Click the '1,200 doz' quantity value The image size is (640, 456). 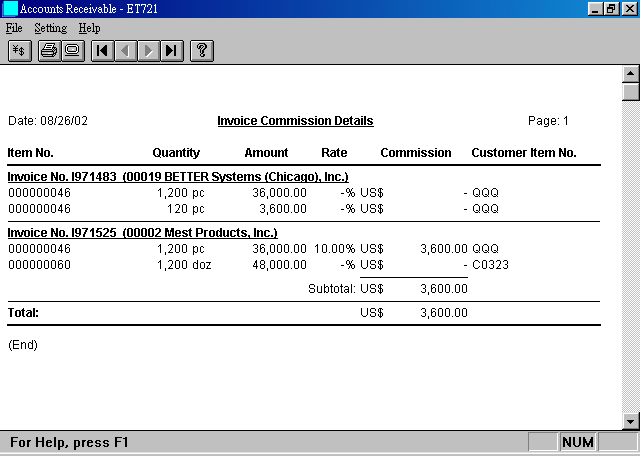184,265
